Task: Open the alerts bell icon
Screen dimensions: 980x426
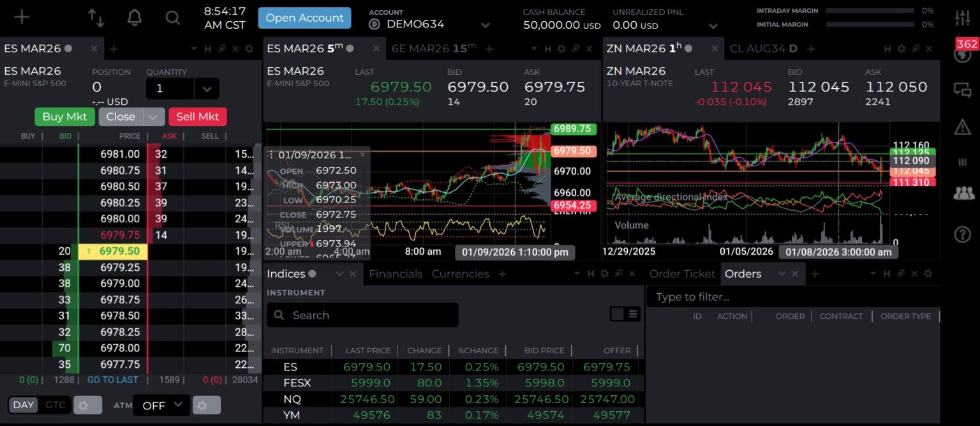Action: tap(135, 18)
